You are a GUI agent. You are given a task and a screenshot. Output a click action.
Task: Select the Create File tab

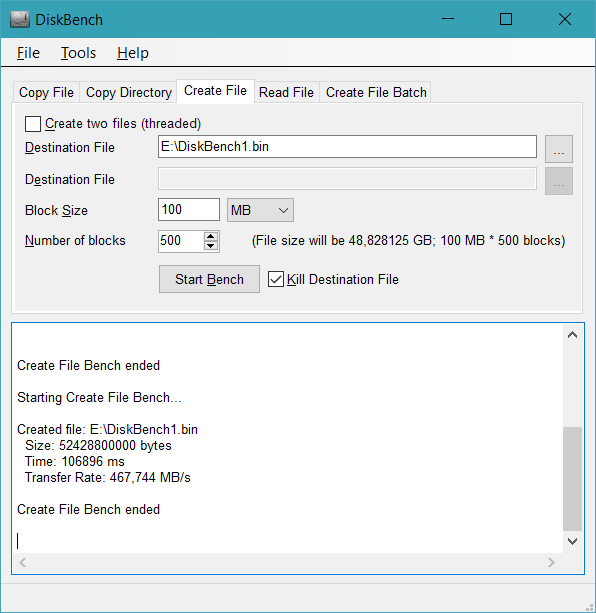[215, 91]
